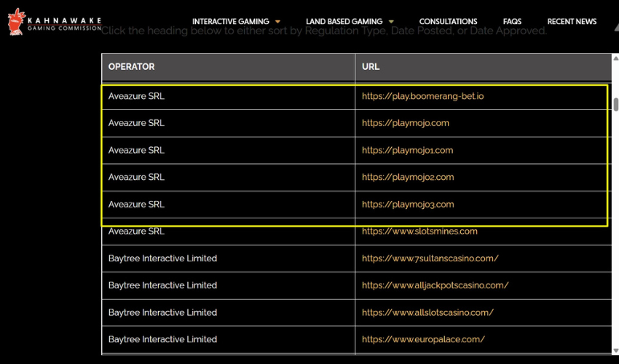Open the play.boomerang-bet.io link
The image size is (619, 364).
click(x=423, y=96)
